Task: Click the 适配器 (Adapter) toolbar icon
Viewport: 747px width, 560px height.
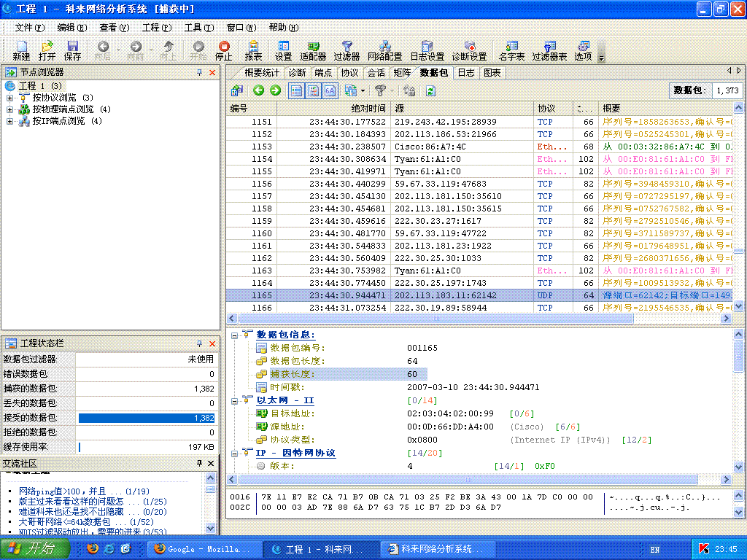Action: coord(313,50)
